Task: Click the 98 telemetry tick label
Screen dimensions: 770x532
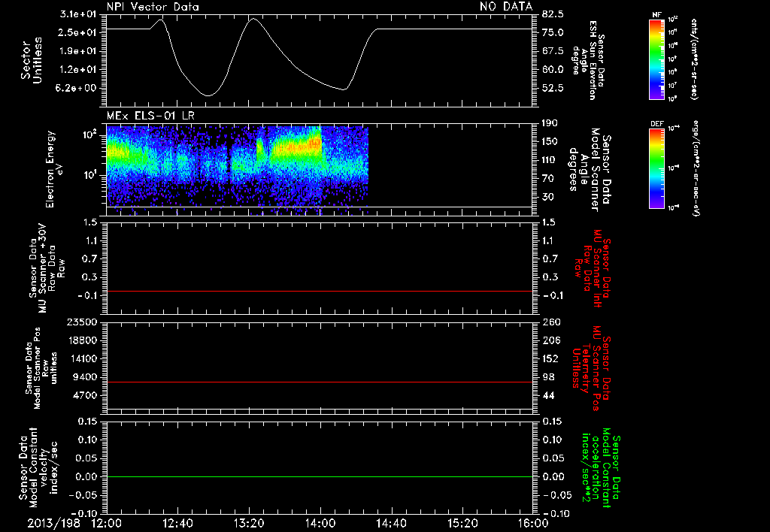Action: pyautogui.click(x=548, y=377)
